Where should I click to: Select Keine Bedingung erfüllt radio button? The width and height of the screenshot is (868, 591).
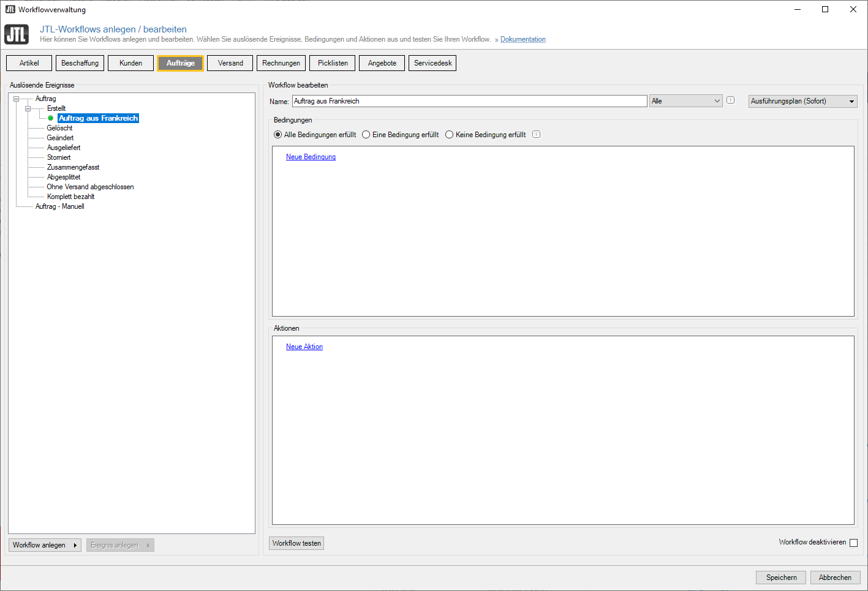point(450,135)
